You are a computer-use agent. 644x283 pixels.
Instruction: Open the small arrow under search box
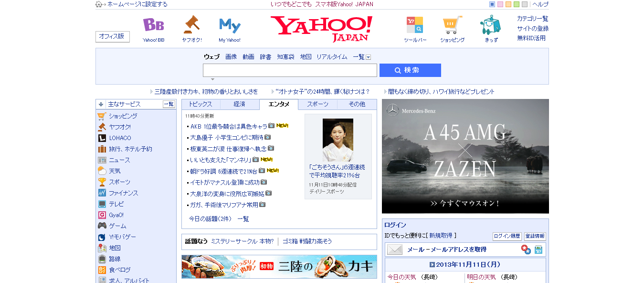pos(212,79)
